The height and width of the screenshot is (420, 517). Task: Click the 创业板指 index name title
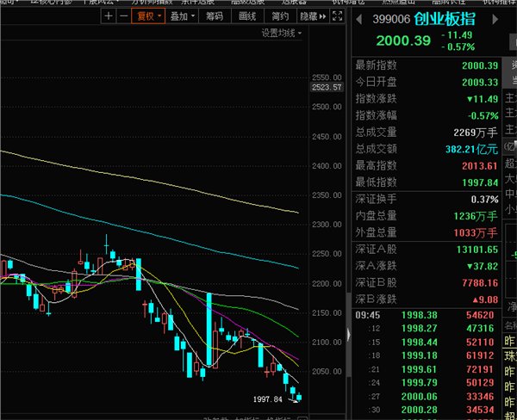[x=444, y=18]
